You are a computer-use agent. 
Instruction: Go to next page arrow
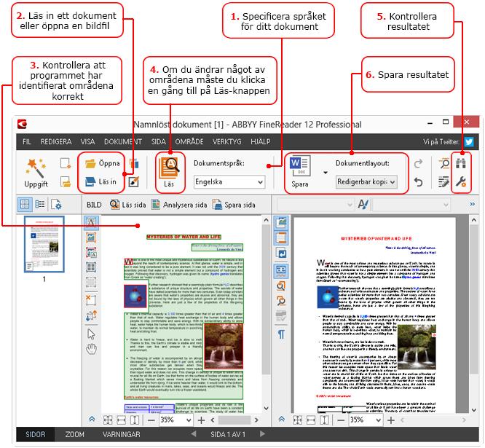(x=263, y=433)
